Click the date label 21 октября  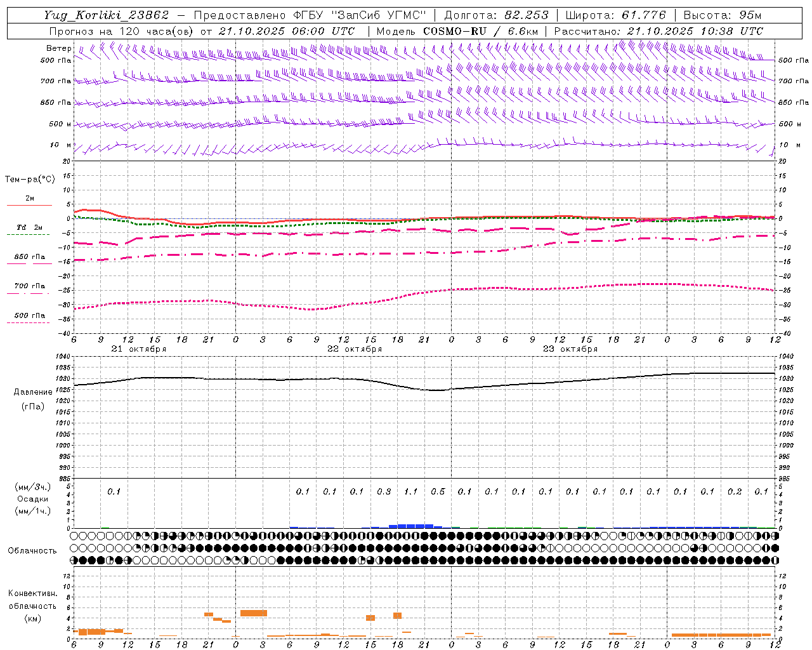139,349
